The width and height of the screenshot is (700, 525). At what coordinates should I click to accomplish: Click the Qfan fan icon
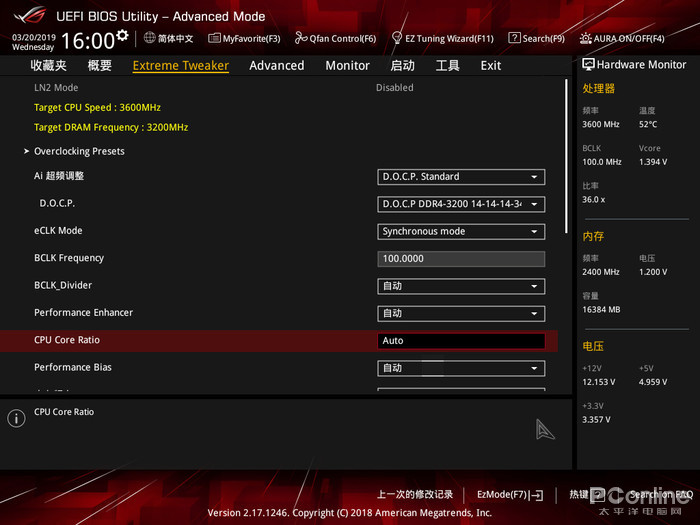pyautogui.click(x=301, y=38)
